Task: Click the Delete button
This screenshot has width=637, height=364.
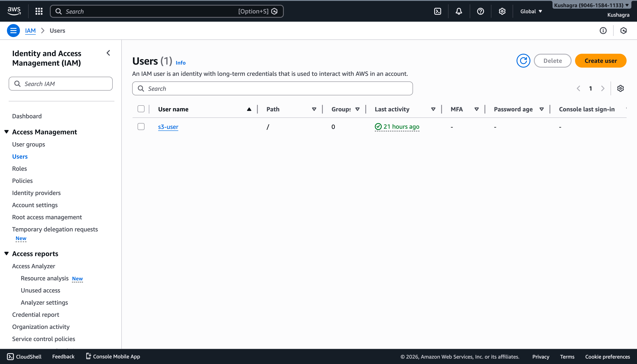Action: 552,61
